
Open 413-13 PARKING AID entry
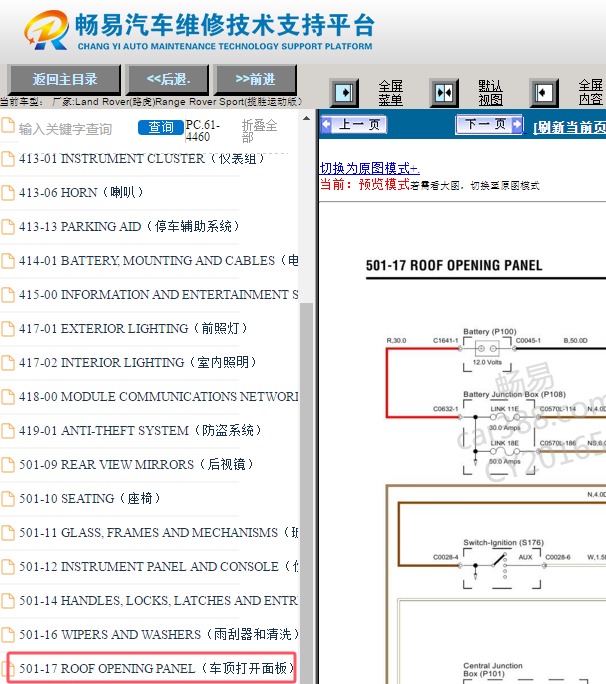click(129, 226)
